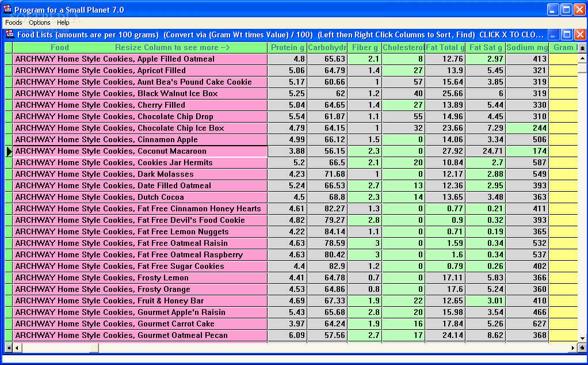This screenshot has height=365, width=588.
Task: Select Fat Free Sugar Cookies row
Action: coord(140,267)
